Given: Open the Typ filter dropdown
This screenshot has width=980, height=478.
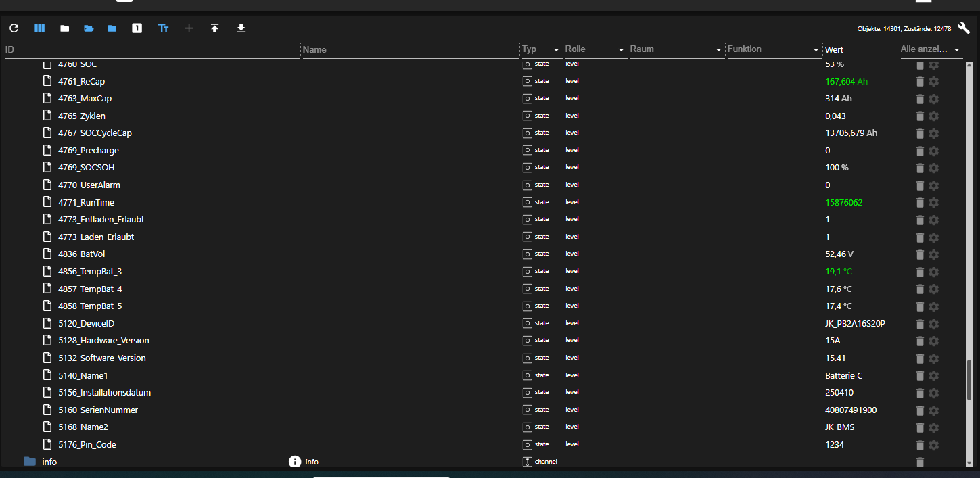Looking at the screenshot, I should [556, 49].
